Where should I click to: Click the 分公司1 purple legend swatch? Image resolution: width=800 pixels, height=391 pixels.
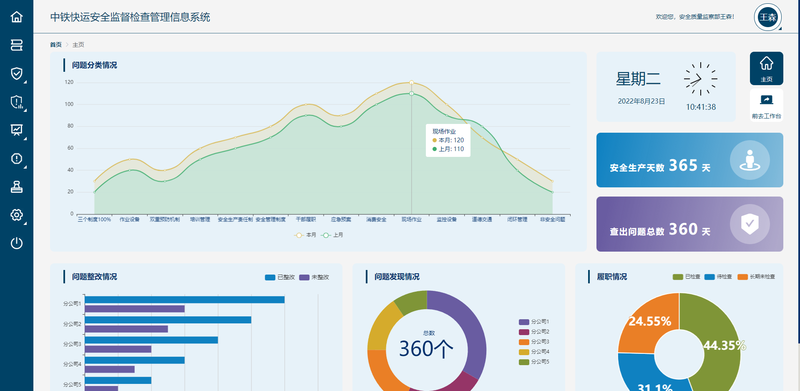pyautogui.click(x=524, y=322)
